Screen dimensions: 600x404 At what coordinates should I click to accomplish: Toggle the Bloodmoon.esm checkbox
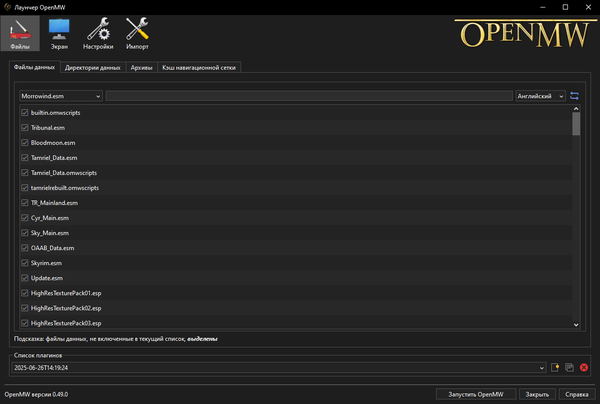pyautogui.click(x=25, y=143)
